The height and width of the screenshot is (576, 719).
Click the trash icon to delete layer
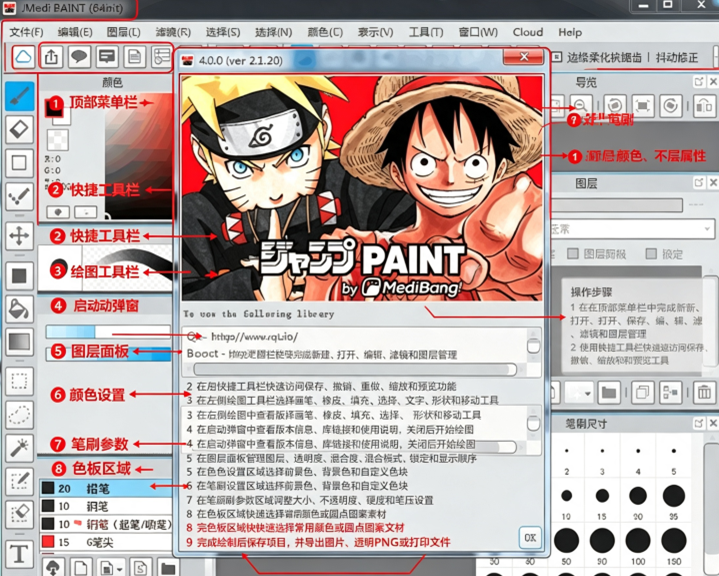coord(704,393)
